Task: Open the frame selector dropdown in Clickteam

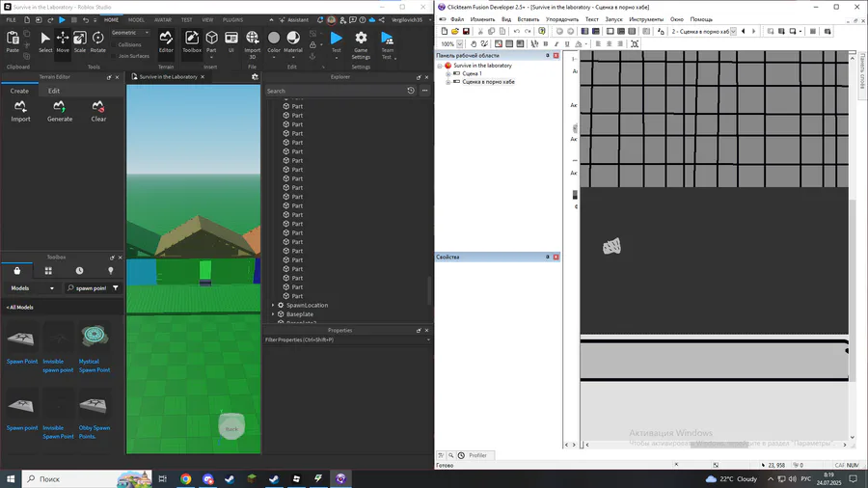Action: 734,32
